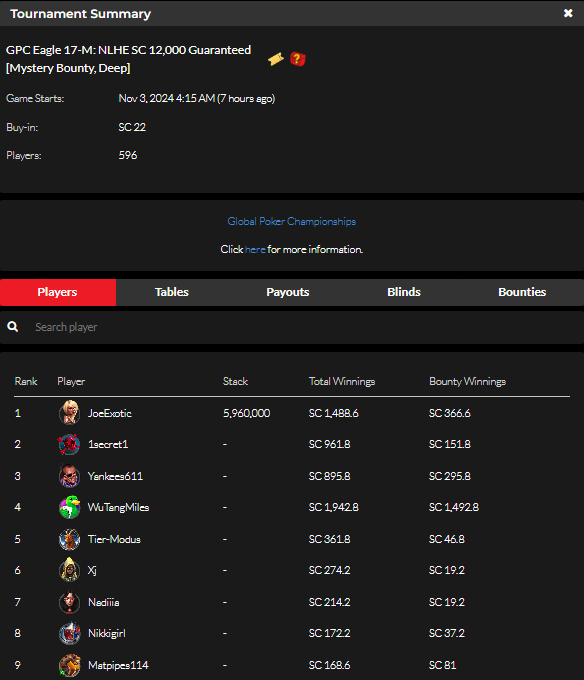Click bounty winnings SC 37.2

click(x=447, y=634)
